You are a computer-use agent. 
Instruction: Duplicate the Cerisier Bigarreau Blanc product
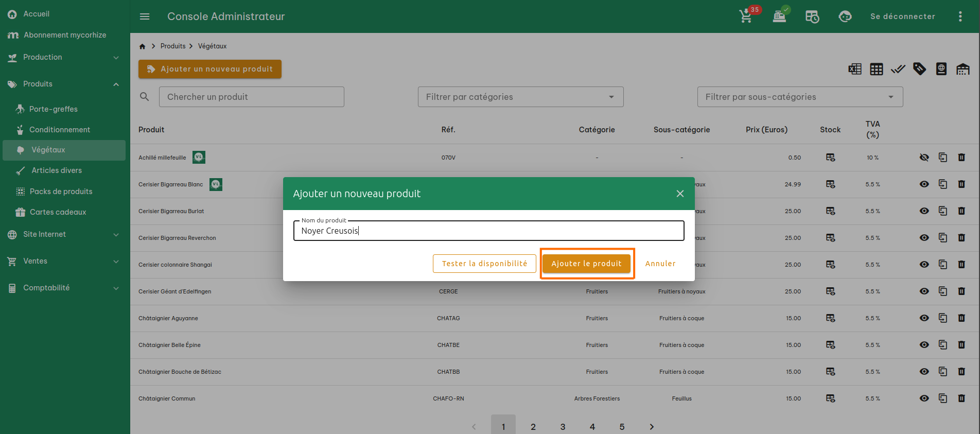click(943, 184)
